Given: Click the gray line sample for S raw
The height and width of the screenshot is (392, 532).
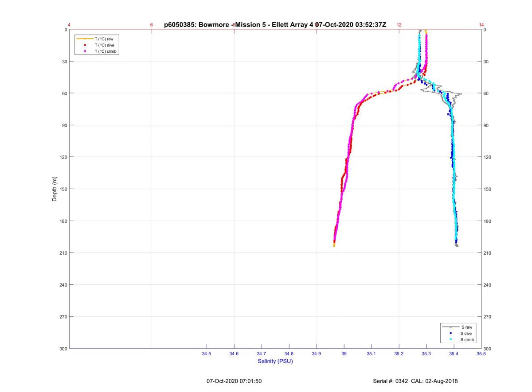Looking at the screenshot, I should 451,327.
